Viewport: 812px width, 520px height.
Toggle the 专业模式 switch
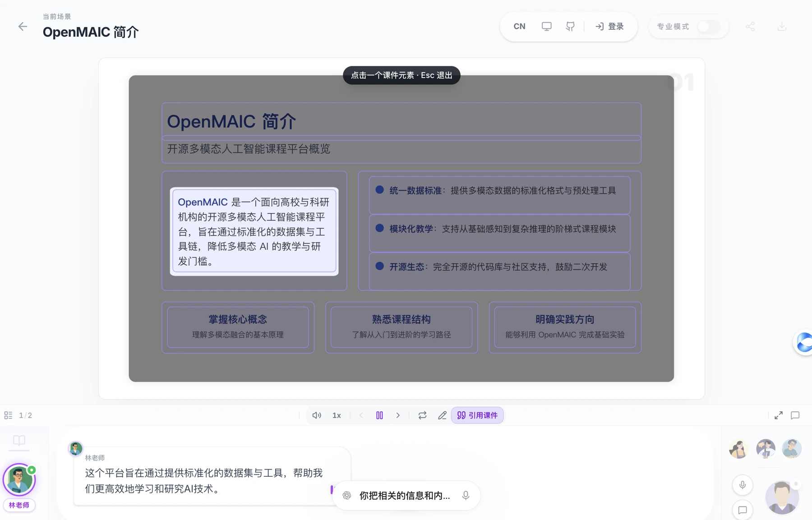pyautogui.click(x=708, y=27)
